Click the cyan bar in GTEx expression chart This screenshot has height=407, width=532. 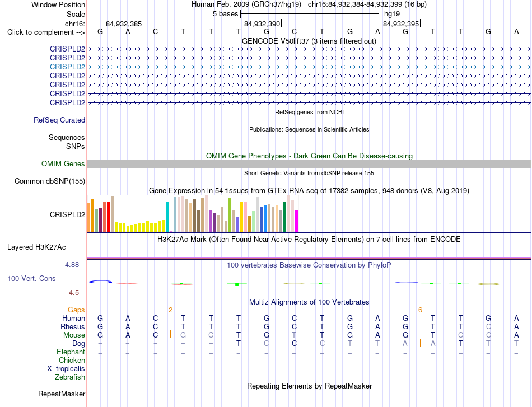[167, 217]
